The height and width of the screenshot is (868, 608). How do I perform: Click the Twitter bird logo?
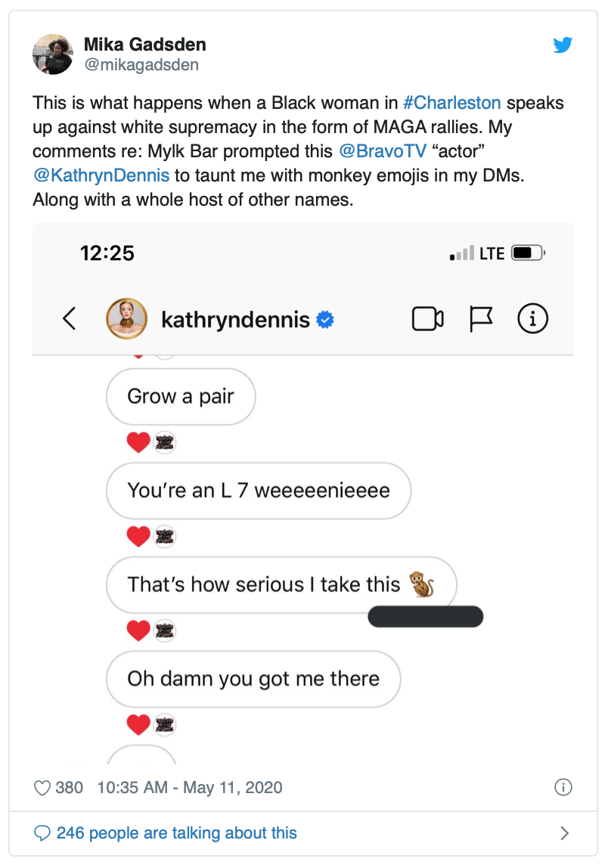(563, 45)
